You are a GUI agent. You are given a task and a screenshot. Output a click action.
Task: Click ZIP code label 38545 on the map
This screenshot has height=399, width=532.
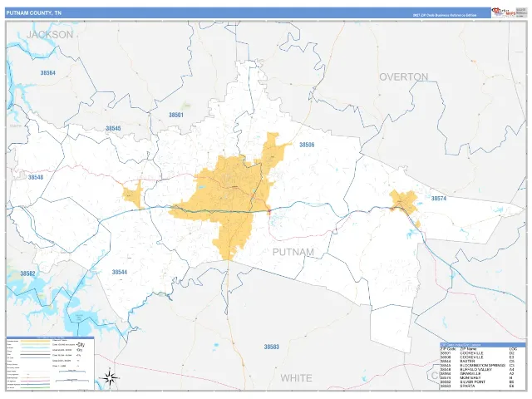(x=113, y=128)
